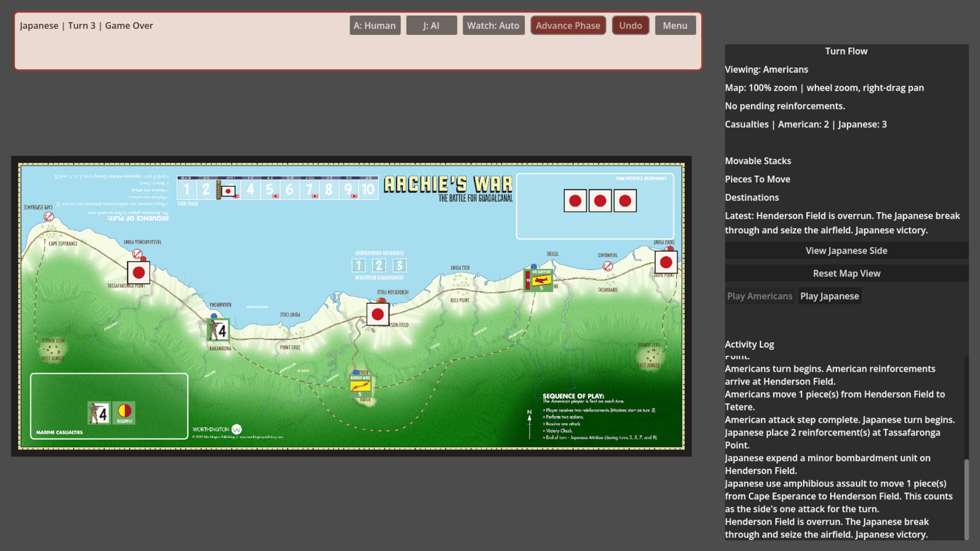Click the Turn Flow heading

click(x=846, y=51)
